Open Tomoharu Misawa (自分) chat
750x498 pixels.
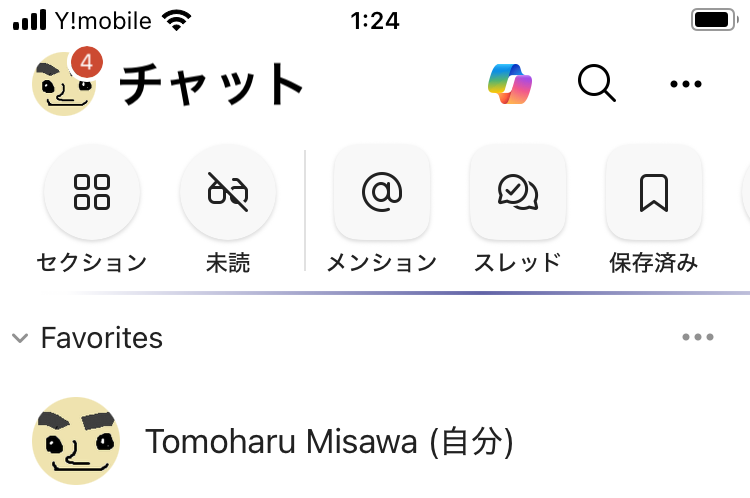pyautogui.click(x=375, y=441)
